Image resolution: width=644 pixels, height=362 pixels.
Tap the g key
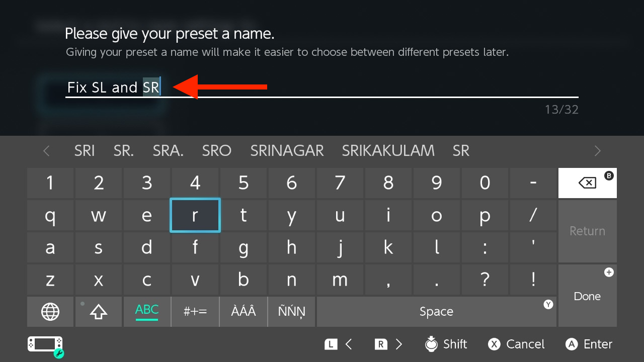click(244, 247)
